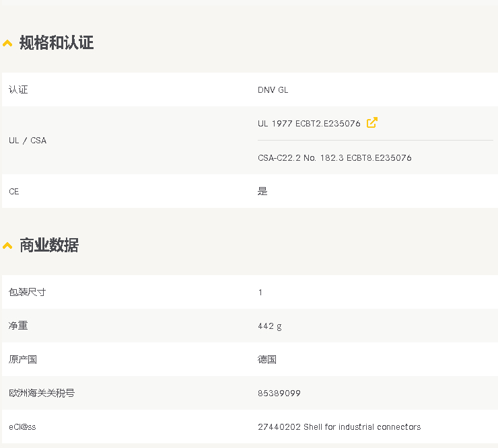Viewport: 498px width, 448px height.
Task: Click the 欧洲海关关税号 row label
Action: (x=42, y=394)
